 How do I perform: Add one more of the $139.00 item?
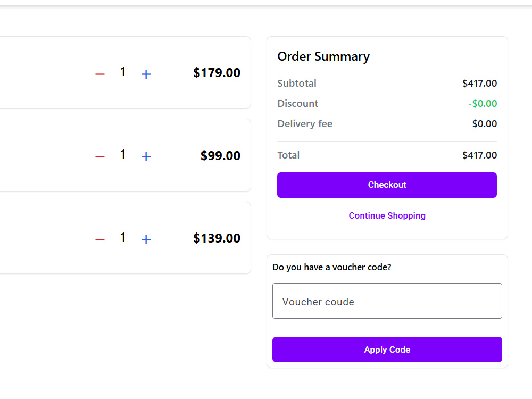pyautogui.click(x=146, y=239)
